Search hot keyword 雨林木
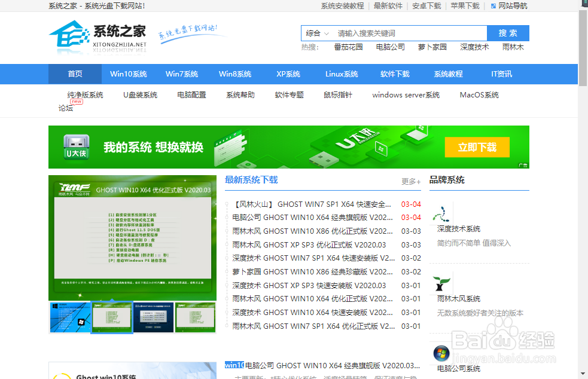 click(x=513, y=47)
